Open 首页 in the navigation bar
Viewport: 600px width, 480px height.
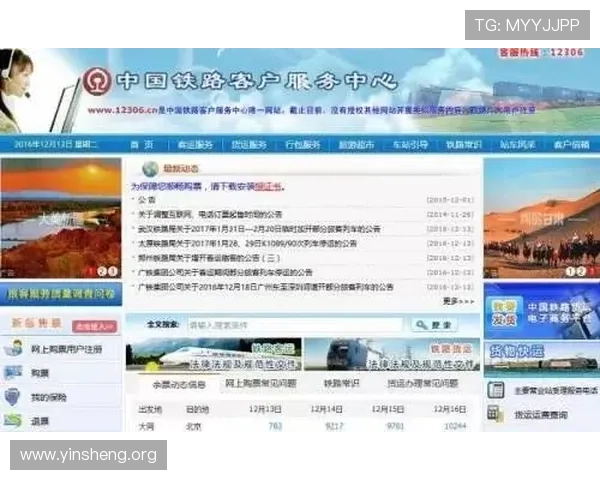(x=142, y=145)
